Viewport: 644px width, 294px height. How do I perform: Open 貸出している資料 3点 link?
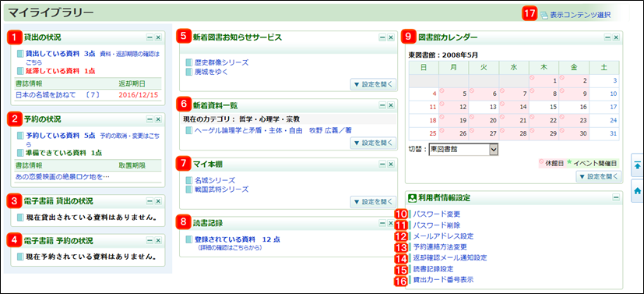pyautogui.click(x=61, y=54)
